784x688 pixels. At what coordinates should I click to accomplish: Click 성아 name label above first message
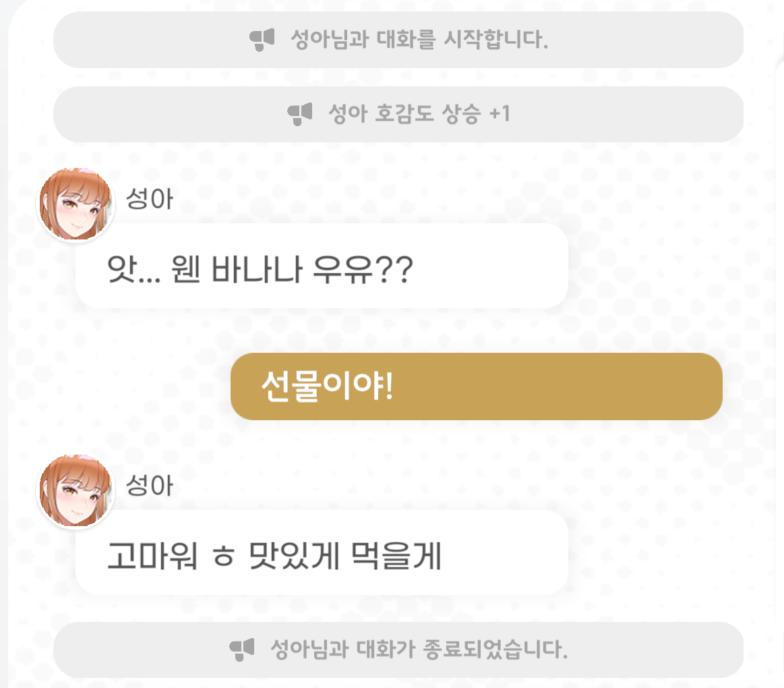pyautogui.click(x=149, y=199)
